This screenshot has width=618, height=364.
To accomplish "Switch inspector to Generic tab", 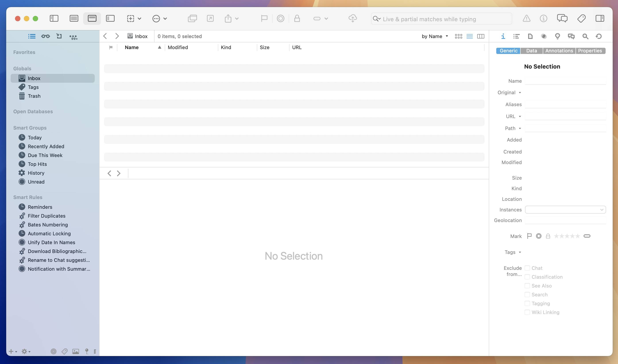I will pos(508,51).
